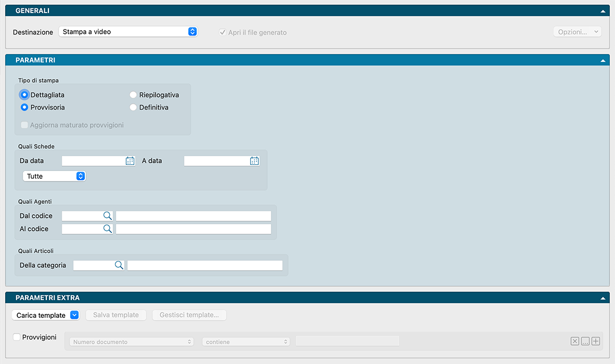The image size is (615, 364).
Task: Click the add filter plus icon
Action: tap(596, 342)
